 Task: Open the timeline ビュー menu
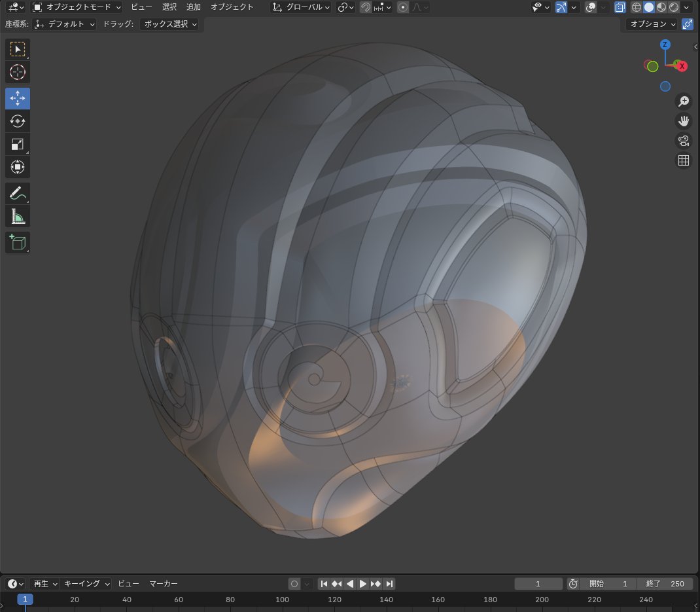pyautogui.click(x=128, y=583)
